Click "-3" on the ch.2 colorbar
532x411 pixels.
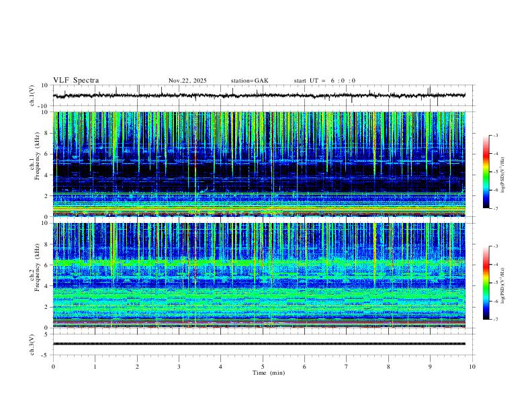pyautogui.click(x=495, y=246)
